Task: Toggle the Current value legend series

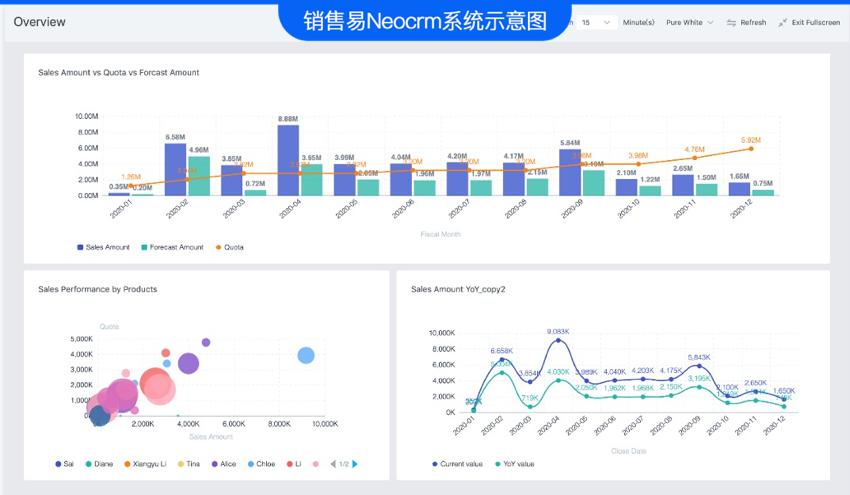Action: (457, 464)
